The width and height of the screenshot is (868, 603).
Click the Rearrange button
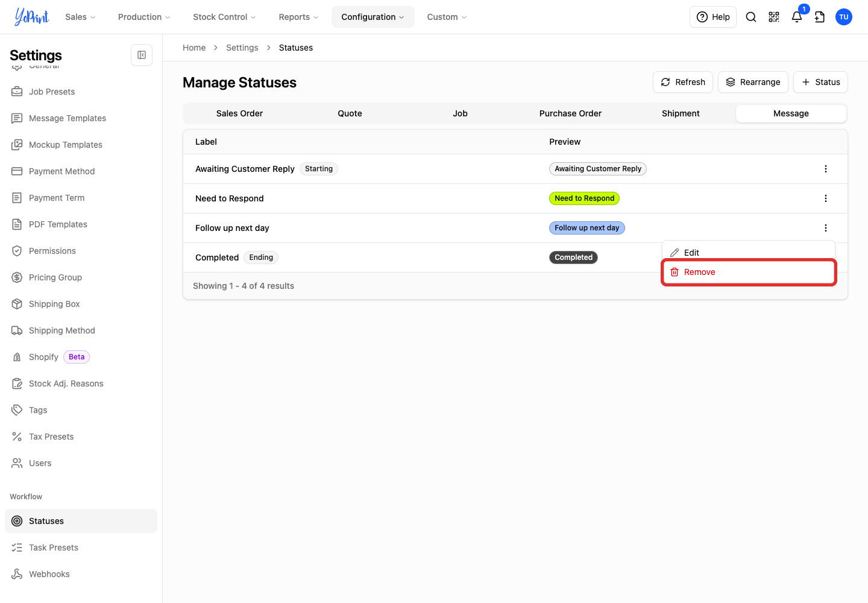tap(753, 82)
